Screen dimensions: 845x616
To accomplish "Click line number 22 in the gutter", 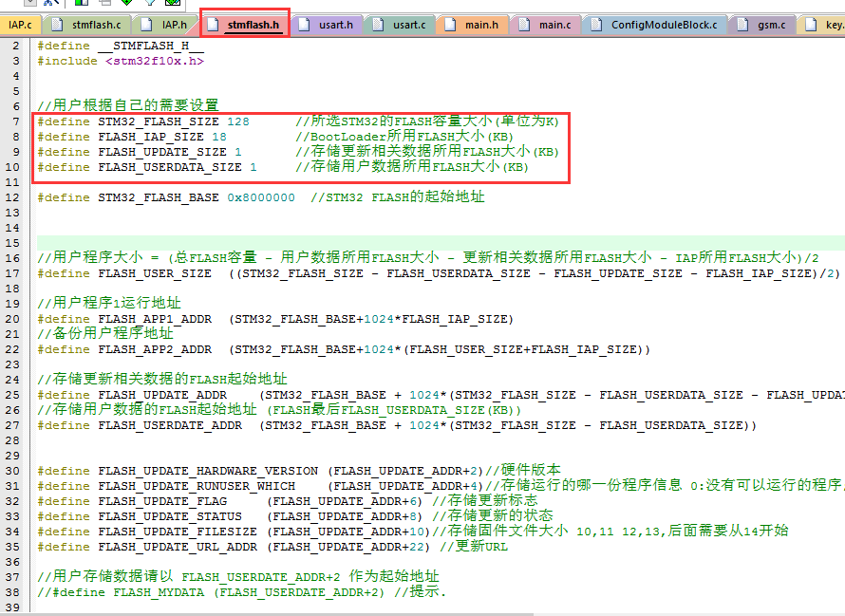I will (12, 350).
